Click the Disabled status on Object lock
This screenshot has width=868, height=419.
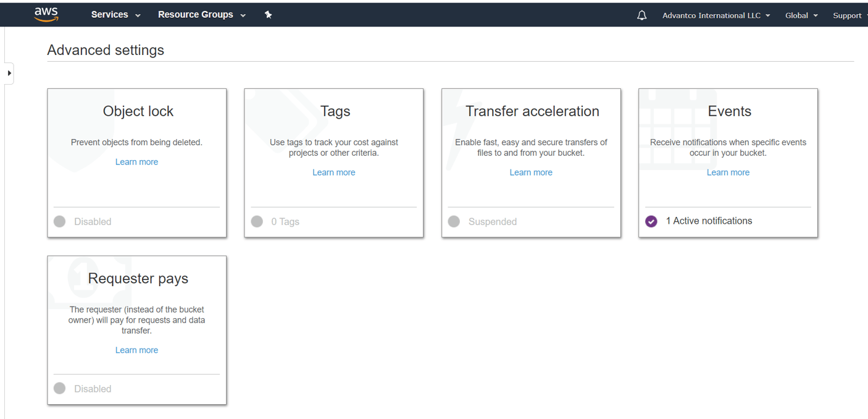pos(93,221)
